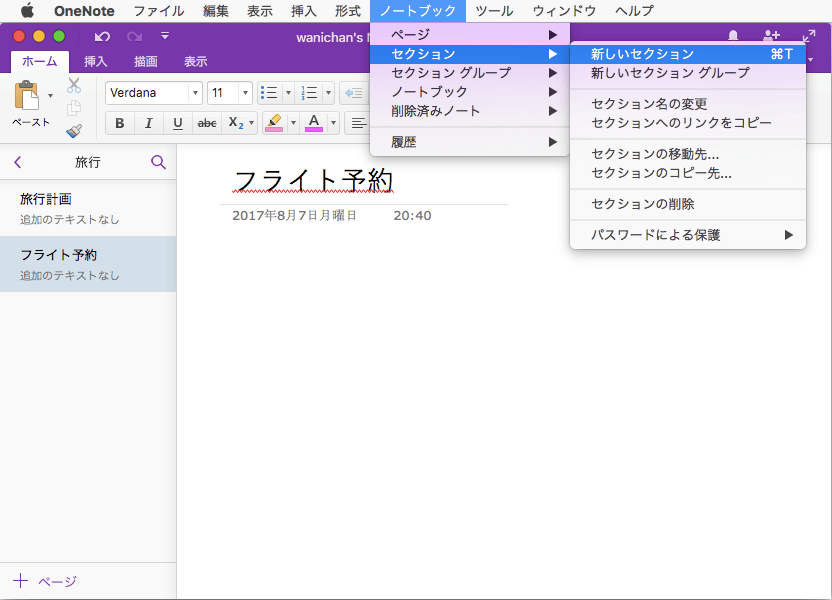Switch to the ホーム ribbon tab
The height and width of the screenshot is (600, 832).
click(x=40, y=62)
